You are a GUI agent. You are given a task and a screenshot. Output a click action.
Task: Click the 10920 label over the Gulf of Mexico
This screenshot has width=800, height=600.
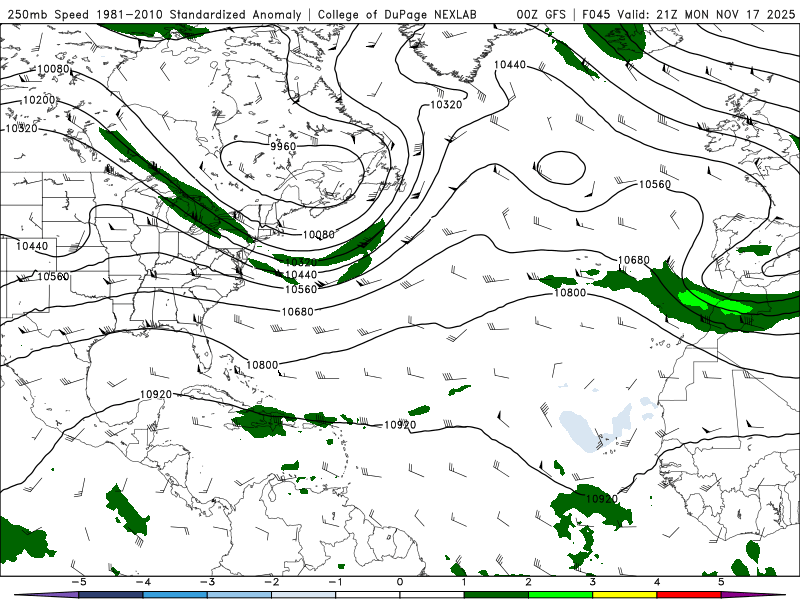click(x=156, y=394)
